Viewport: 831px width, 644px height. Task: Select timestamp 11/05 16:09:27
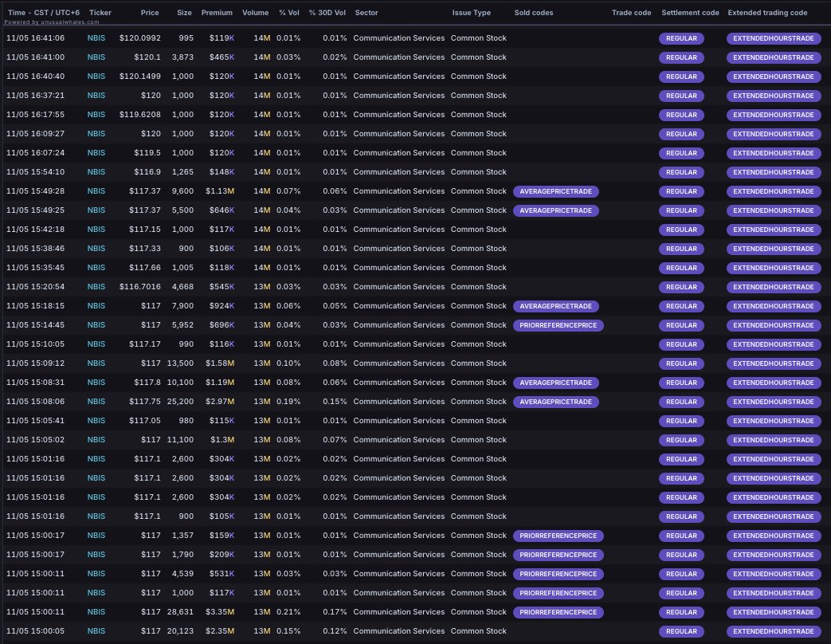[36, 134]
